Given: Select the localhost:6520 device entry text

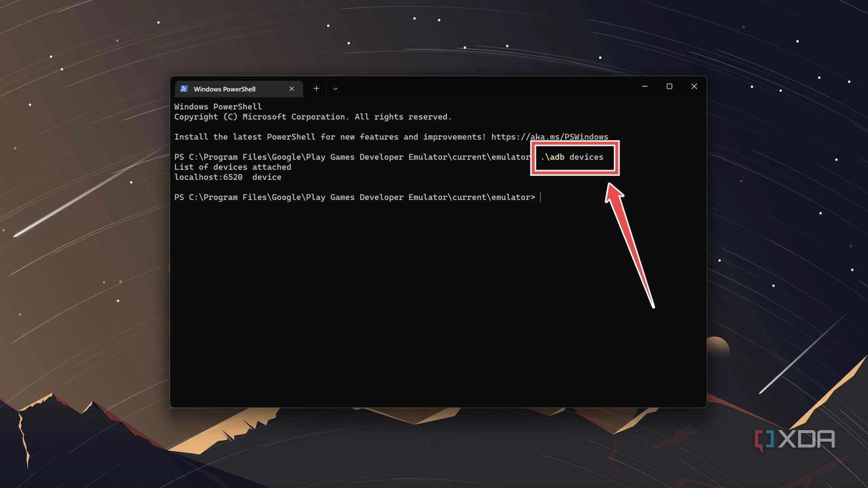Looking at the screenshot, I should [x=227, y=177].
